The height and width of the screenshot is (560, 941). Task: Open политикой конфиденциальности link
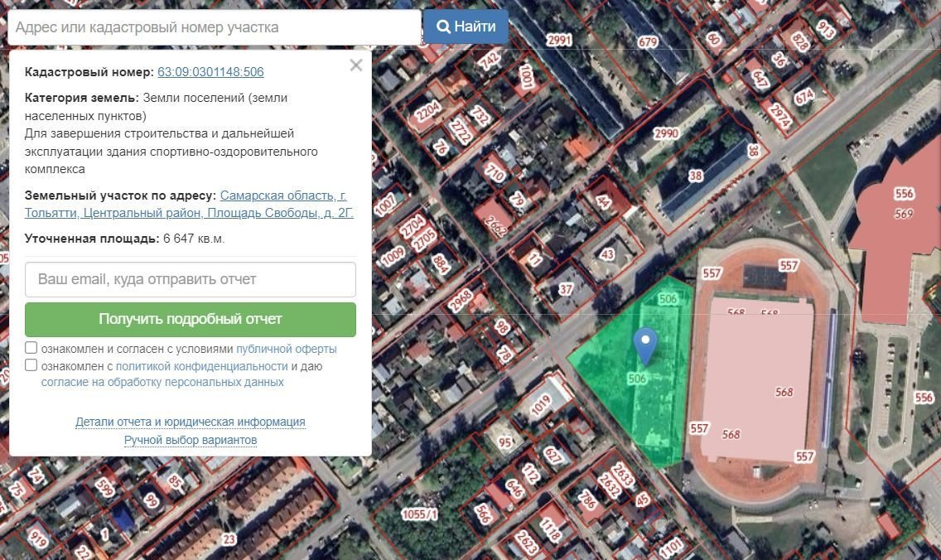coord(201,366)
